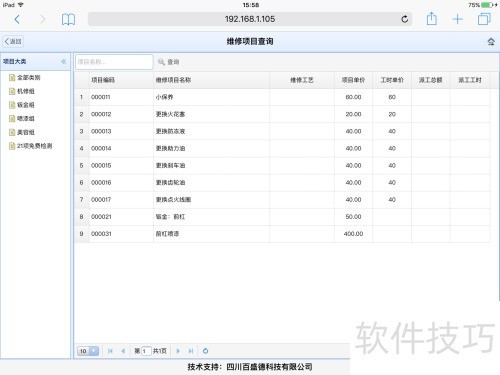Click the code 000012 cell
Image resolution: width=500 pixels, height=375 pixels.
(121, 114)
